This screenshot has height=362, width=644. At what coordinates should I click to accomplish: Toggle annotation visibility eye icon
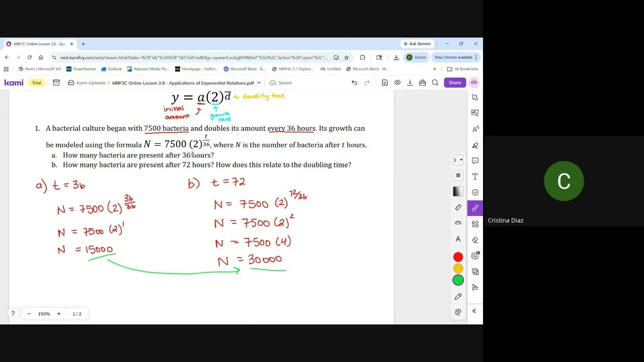tap(397, 83)
